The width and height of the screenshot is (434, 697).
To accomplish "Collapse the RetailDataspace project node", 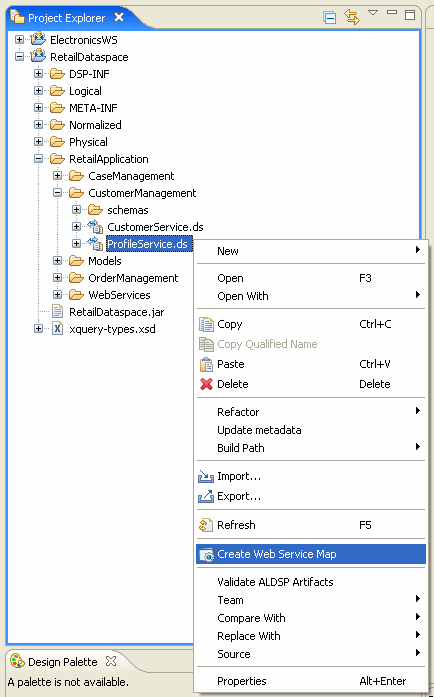I will (x=19, y=56).
